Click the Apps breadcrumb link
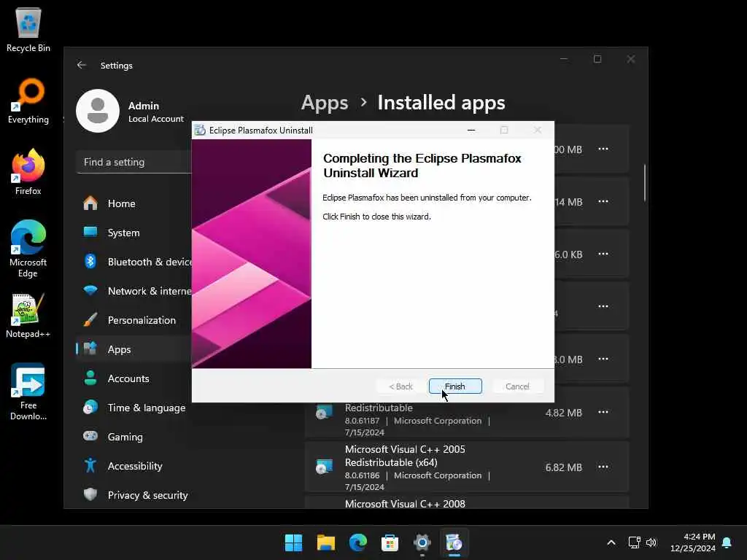This screenshot has width=747, height=560. click(325, 103)
